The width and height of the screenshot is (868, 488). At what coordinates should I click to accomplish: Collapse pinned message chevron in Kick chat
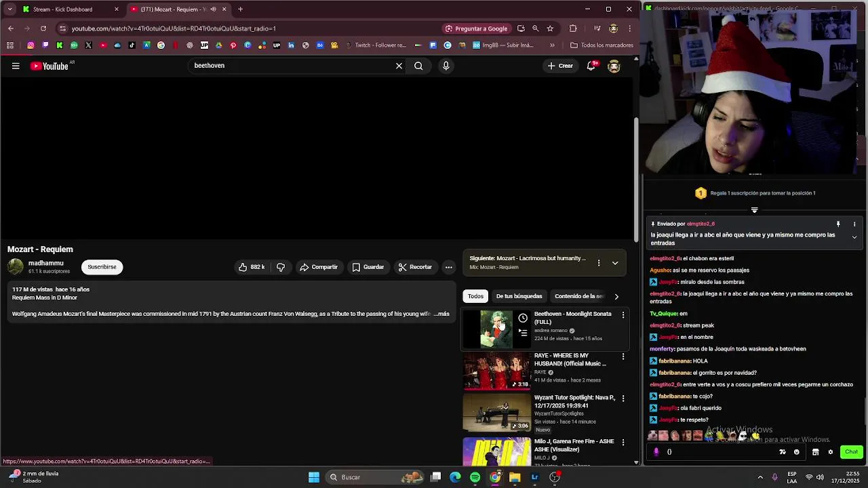point(854,237)
